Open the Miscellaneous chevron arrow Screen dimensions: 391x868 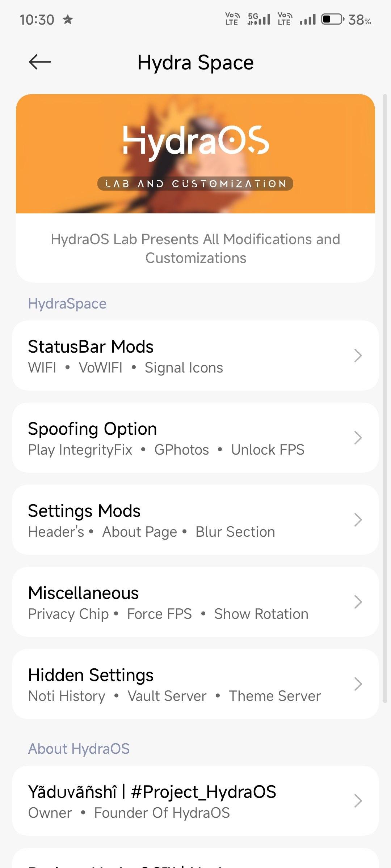pos(358,602)
